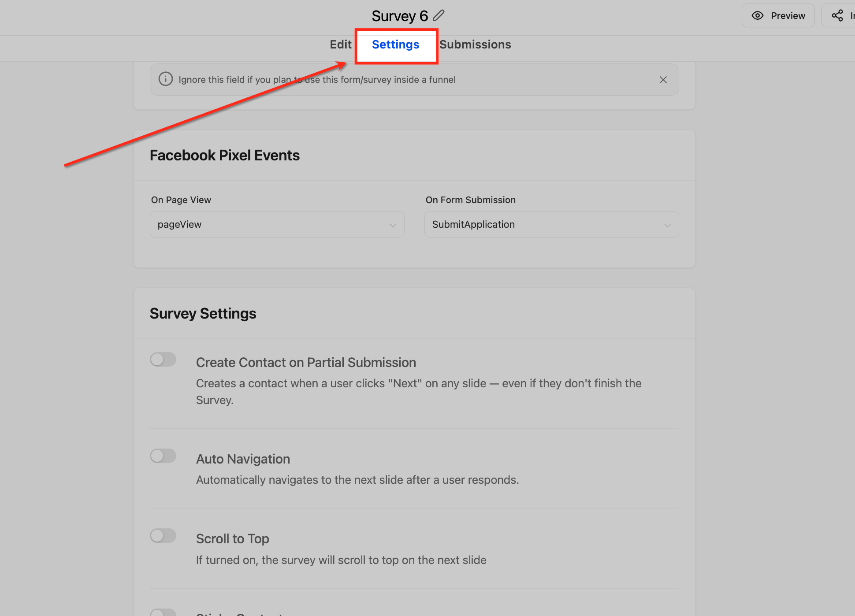
Task: Click the Preview button
Action: 778,15
